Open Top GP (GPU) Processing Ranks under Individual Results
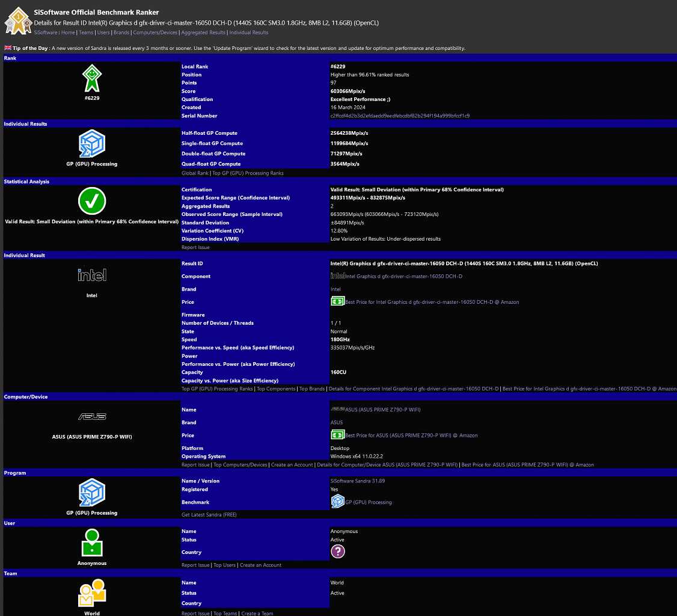 [x=248, y=173]
